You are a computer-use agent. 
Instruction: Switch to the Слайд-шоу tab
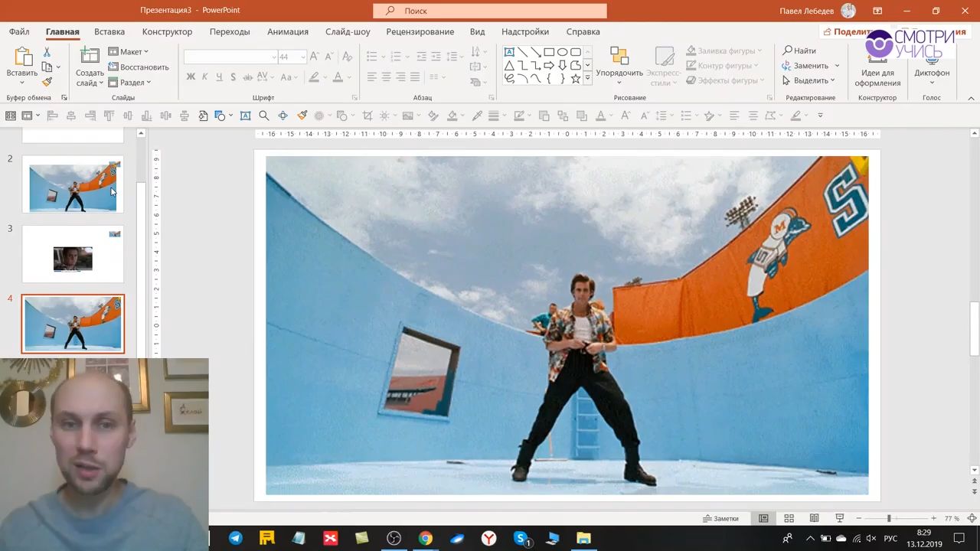348,32
